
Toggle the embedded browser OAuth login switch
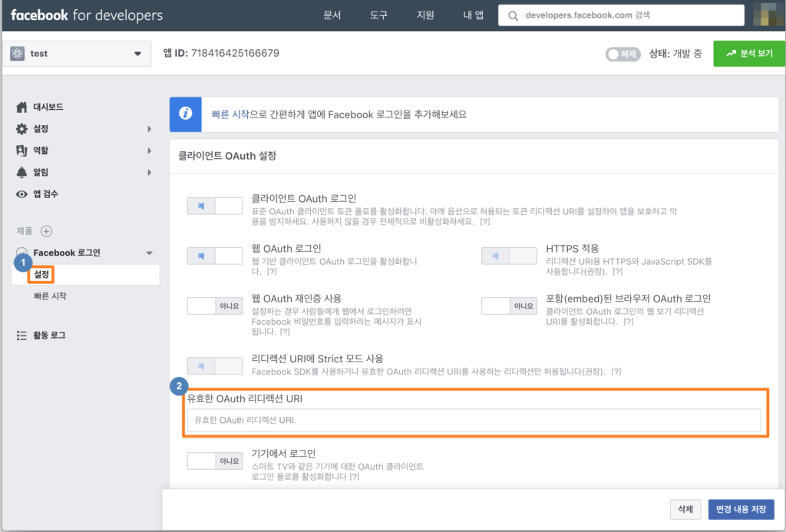coord(509,306)
